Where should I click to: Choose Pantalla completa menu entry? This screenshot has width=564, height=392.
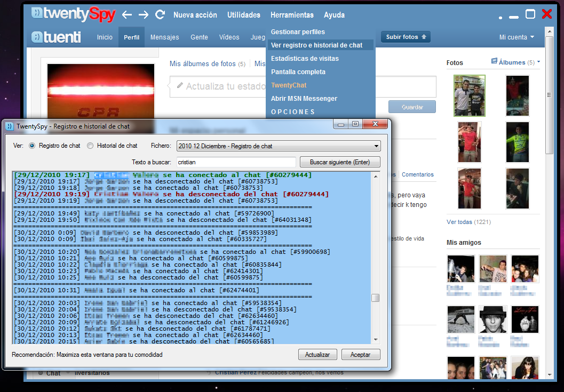tap(298, 71)
